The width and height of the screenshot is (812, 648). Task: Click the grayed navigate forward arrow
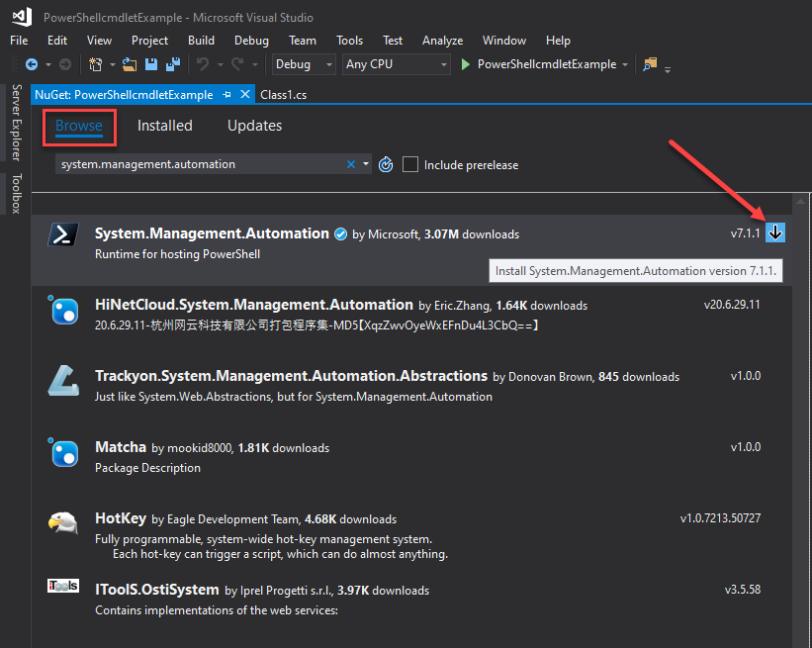click(65, 64)
